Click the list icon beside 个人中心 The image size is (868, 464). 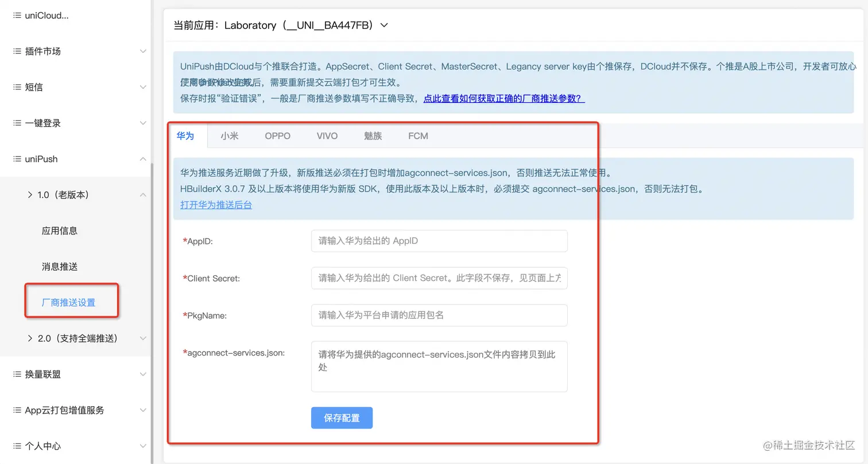(x=17, y=446)
